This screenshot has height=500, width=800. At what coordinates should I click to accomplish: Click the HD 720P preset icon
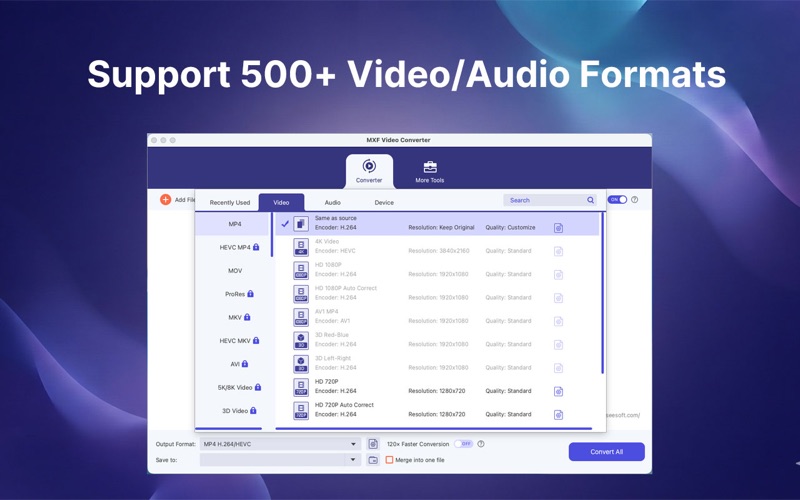coord(301,387)
